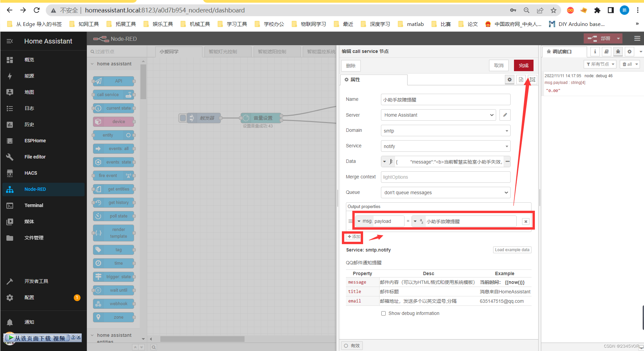Screen dimensions: 644x351
Task: Open the Service notify dropdown
Action: pyautogui.click(x=446, y=146)
